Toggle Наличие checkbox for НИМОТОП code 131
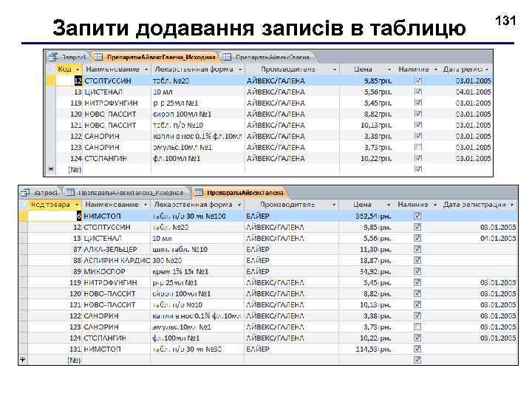This screenshot has height=399, width=532. pyautogui.click(x=417, y=349)
